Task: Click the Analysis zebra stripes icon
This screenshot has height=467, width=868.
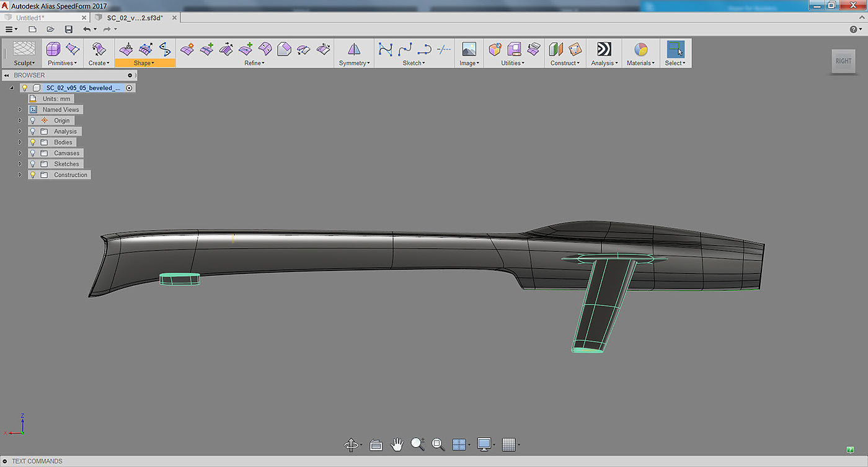Action: [x=604, y=50]
